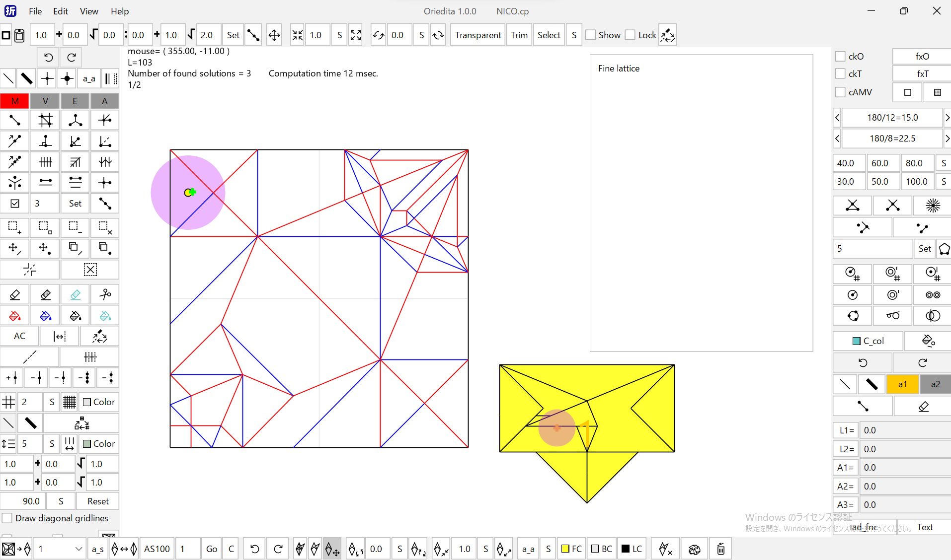Viewport: 951px width, 560px height.
Task: Click the AS100 button
Action: click(x=157, y=549)
